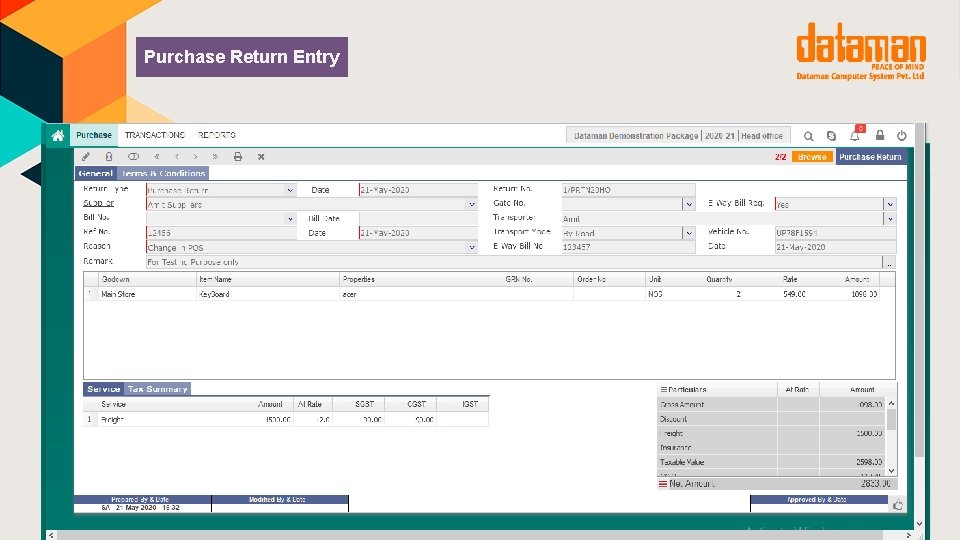Screen dimensions: 960x540
Task: Go to the next record
Action: pyautogui.click(x=195, y=157)
